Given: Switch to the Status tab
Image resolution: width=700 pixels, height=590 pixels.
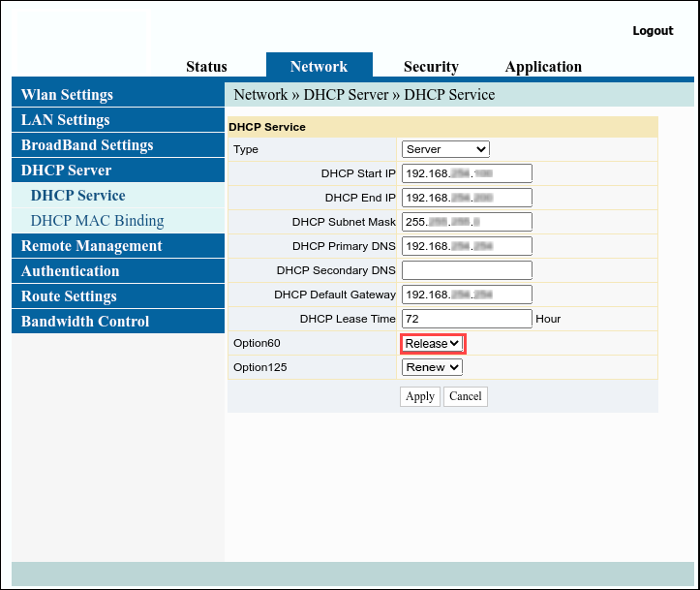Looking at the screenshot, I should point(206,67).
